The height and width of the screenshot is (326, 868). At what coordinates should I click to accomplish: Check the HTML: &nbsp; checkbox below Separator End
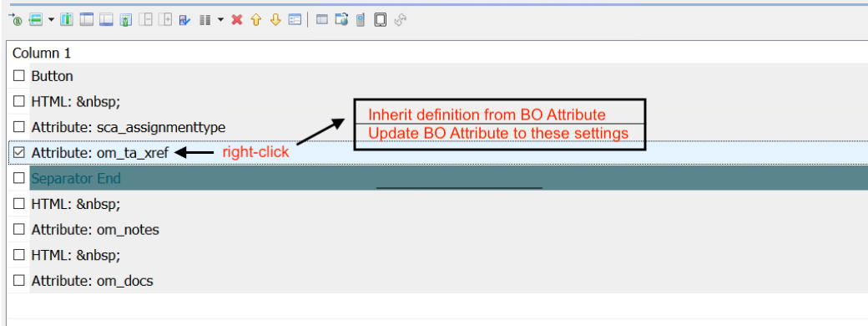pos(19,203)
